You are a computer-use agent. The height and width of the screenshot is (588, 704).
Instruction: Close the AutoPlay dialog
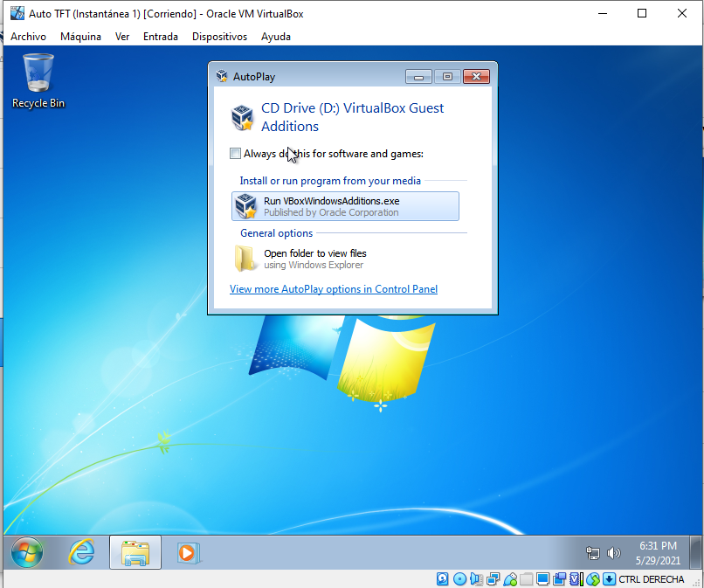(475, 77)
